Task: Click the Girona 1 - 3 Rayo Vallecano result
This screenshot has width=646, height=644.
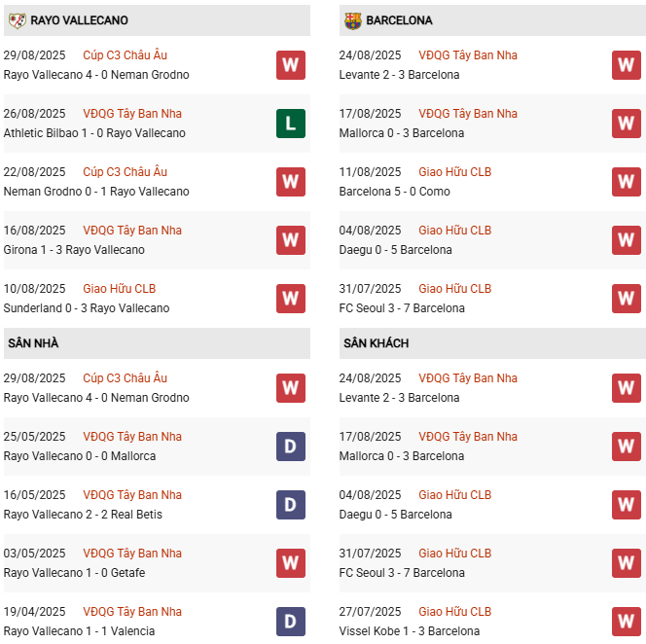Action: coord(74,250)
